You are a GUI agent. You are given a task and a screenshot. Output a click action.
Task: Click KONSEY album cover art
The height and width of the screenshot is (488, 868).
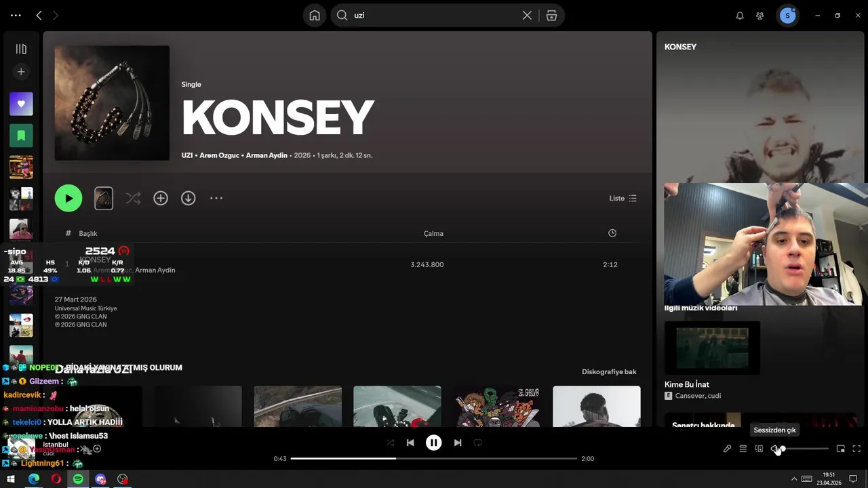(x=112, y=103)
